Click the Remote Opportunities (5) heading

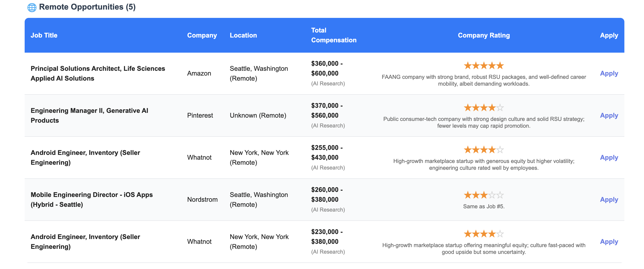(x=87, y=7)
